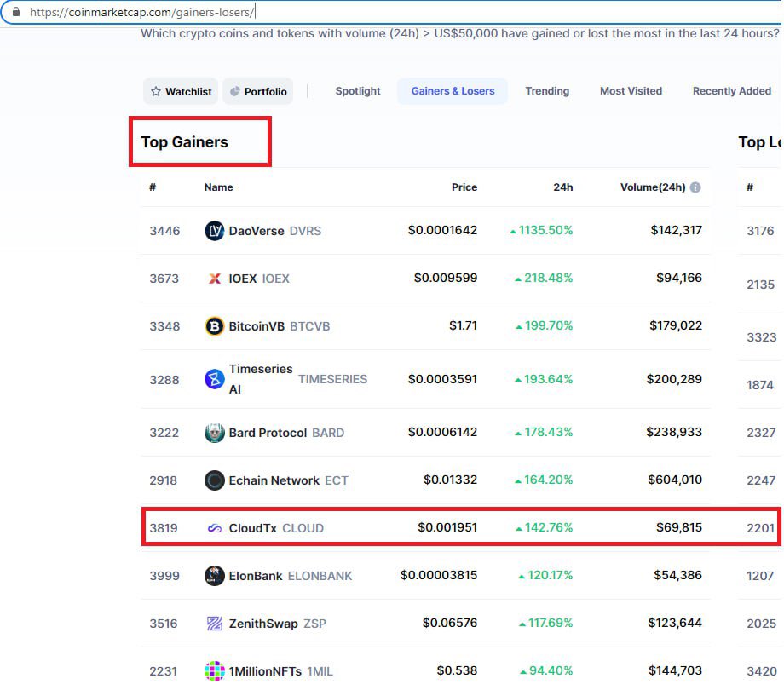
Task: Click the ZenithSwap coin logo
Action: (x=215, y=624)
